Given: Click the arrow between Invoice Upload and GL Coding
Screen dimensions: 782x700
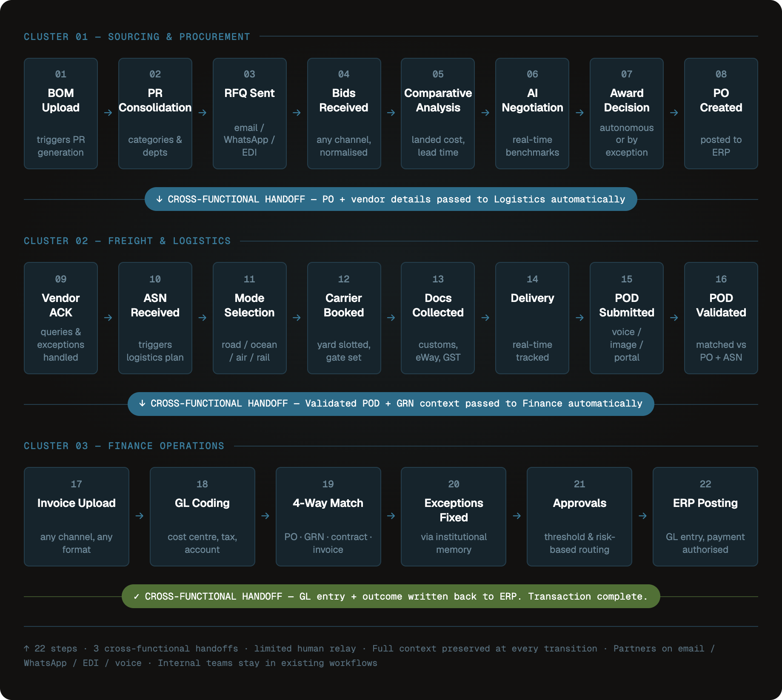Looking at the screenshot, I should pos(140,516).
